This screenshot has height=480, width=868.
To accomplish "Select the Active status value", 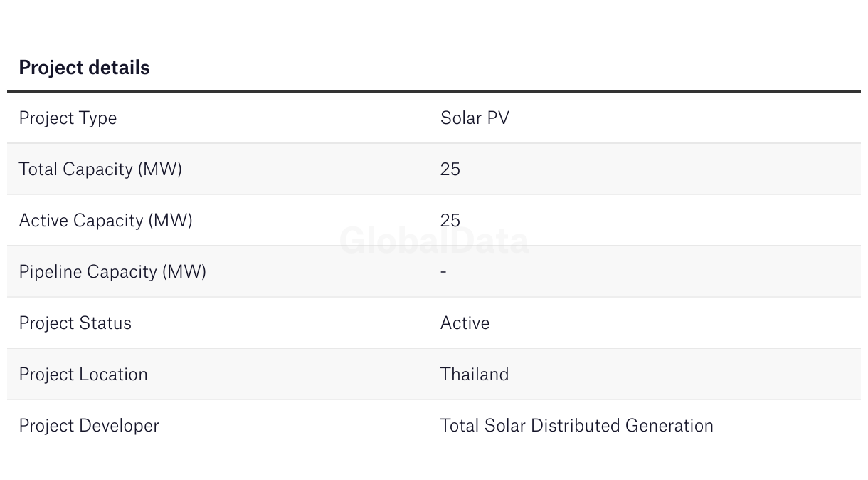I will pyautogui.click(x=465, y=323).
